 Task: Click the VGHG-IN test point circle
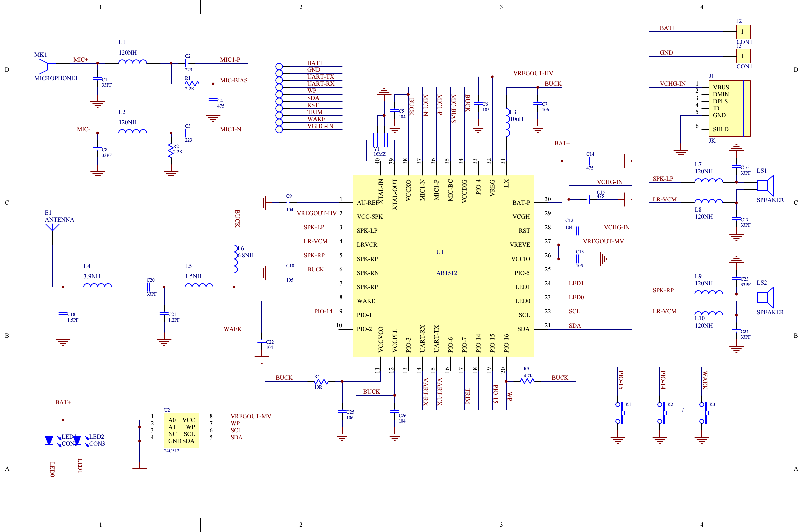(x=279, y=129)
